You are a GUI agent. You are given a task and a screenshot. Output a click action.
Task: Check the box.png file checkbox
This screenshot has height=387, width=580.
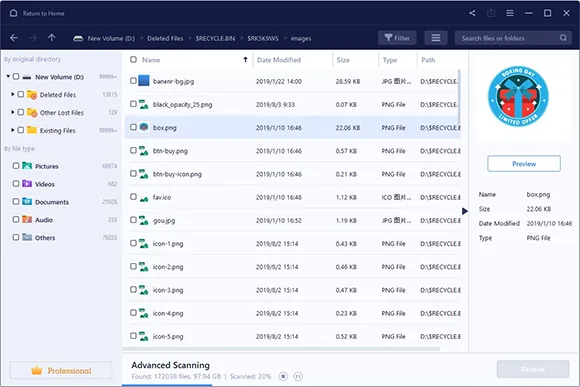click(x=134, y=127)
